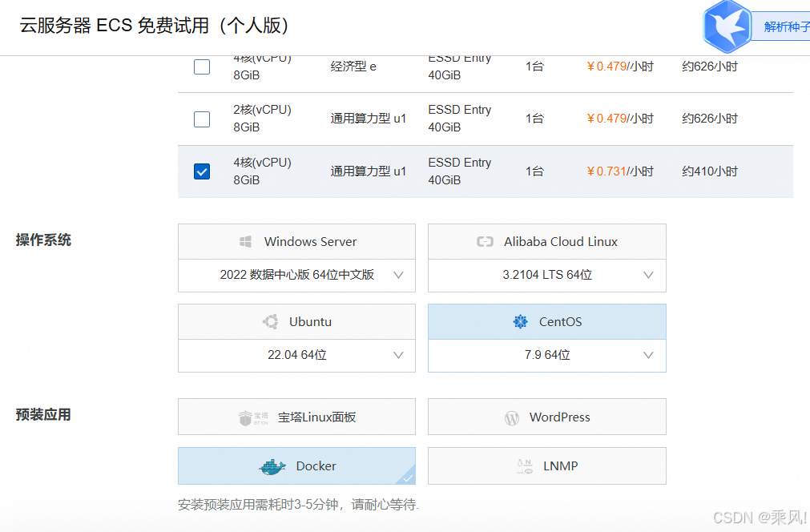Choose LNMP preinstalled app
810x532 pixels.
[x=547, y=465]
